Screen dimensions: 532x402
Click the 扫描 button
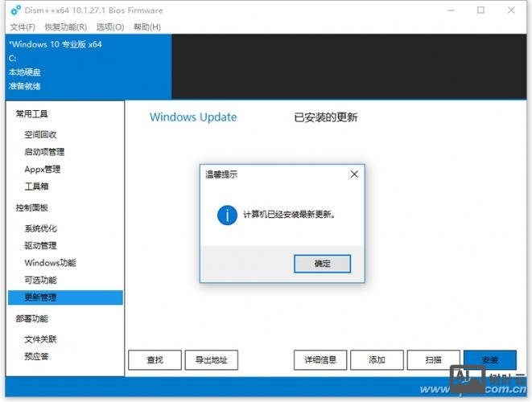pyautogui.click(x=434, y=360)
